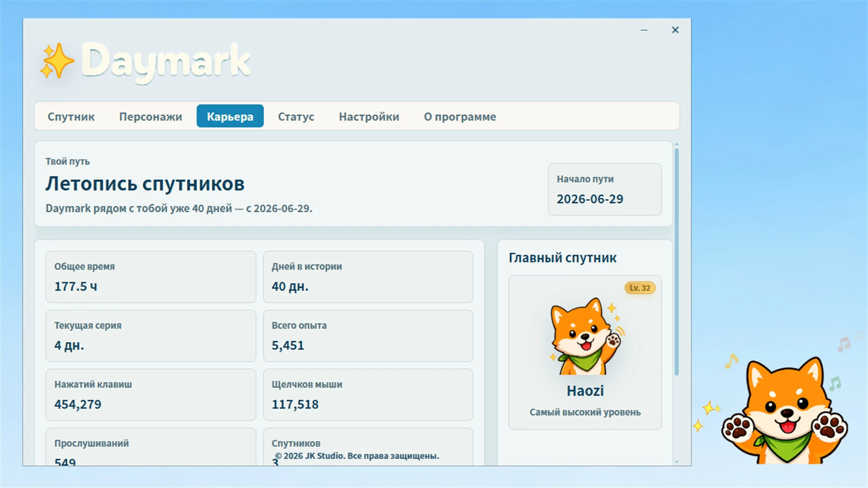Open the Спутник tab
The width and height of the screenshot is (868, 488).
tap(71, 117)
